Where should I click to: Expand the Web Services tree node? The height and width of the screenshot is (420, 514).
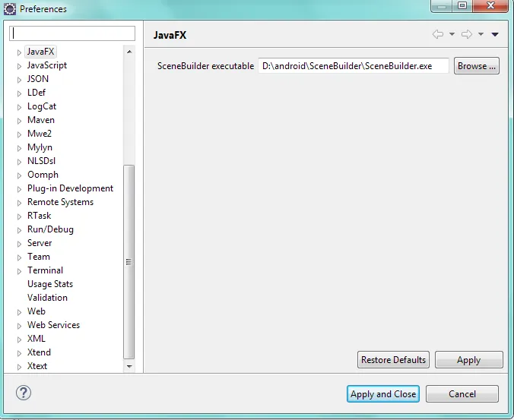coord(19,326)
